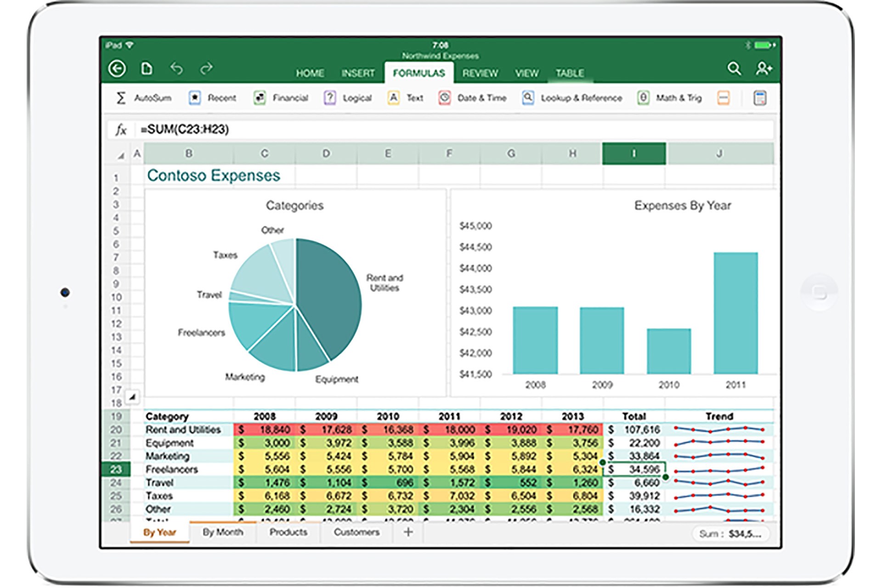Image resolution: width=882 pixels, height=588 pixels.
Task: Open Logical functions
Action: 348,98
